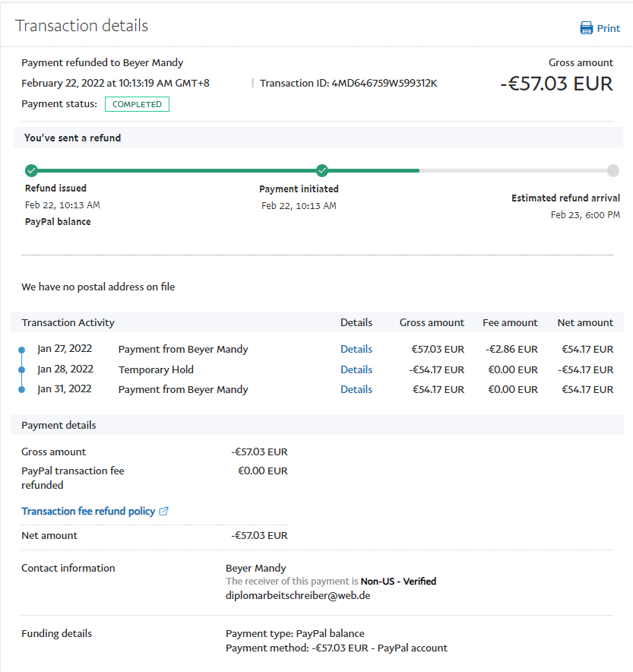This screenshot has width=633, height=672.
Task: Click the gray Estimated refund arrival circle
Action: coord(612,170)
